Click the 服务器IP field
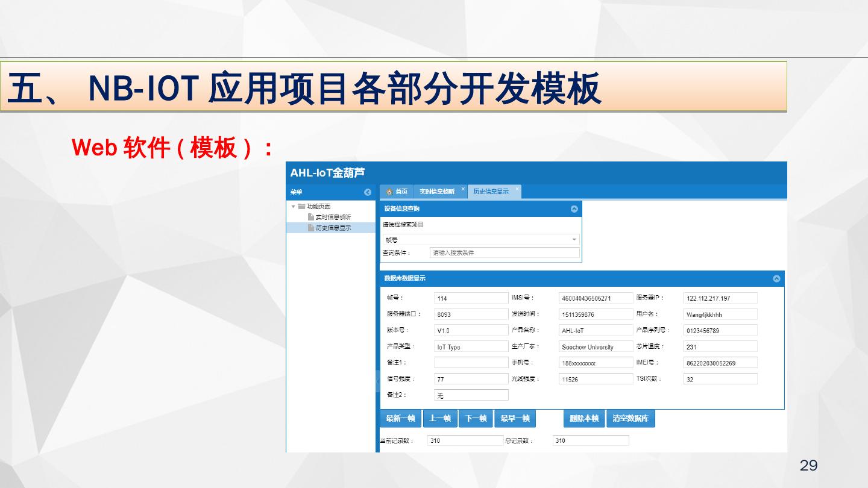 pos(721,298)
